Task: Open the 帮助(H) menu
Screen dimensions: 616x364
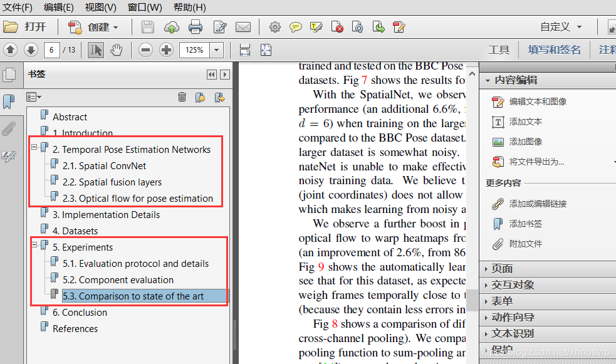Action: point(189,7)
